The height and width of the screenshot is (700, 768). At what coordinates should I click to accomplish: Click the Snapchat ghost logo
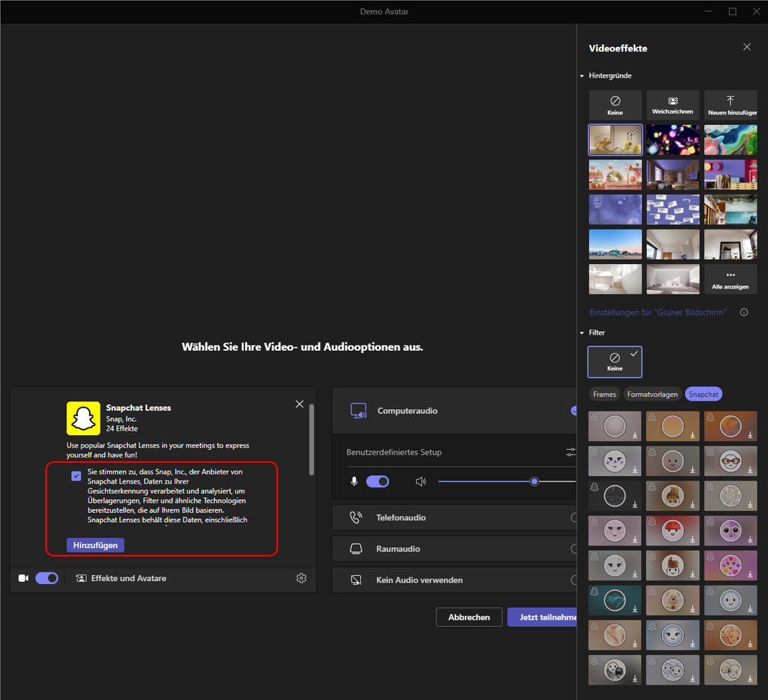pyautogui.click(x=83, y=418)
